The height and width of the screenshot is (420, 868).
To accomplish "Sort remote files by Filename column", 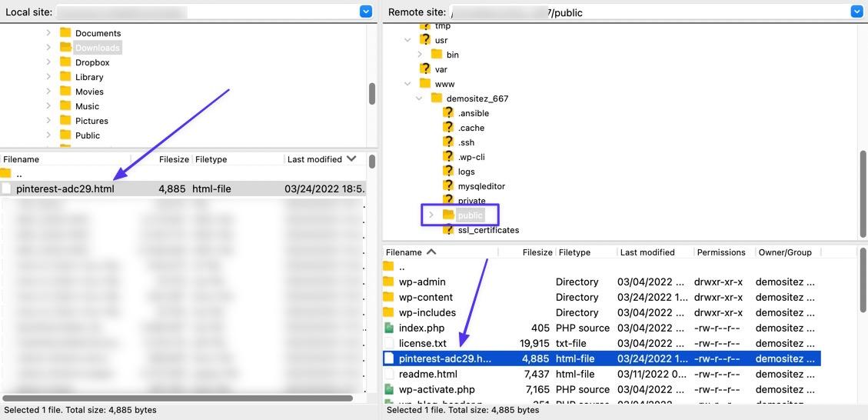I will point(404,252).
